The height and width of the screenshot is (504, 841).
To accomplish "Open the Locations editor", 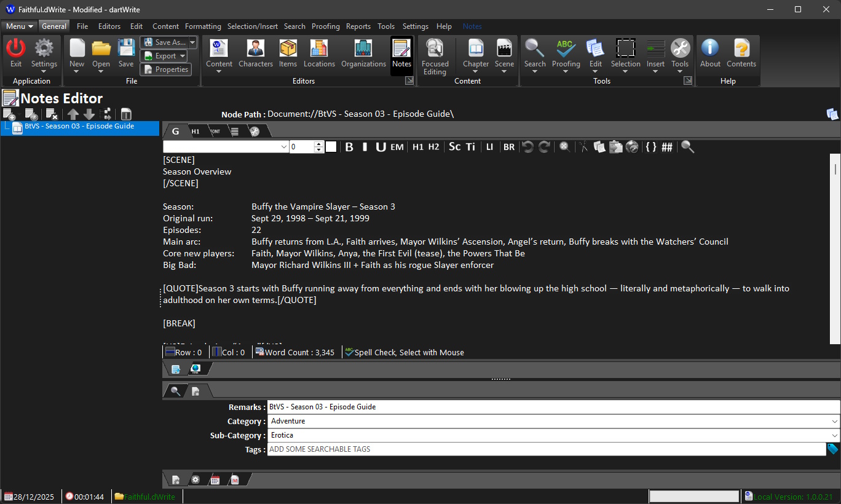I will coord(319,53).
